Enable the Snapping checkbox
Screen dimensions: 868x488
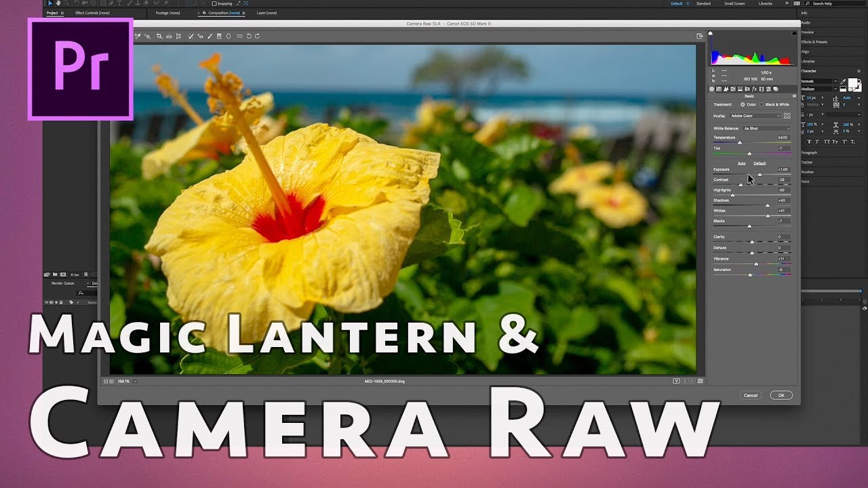click(x=214, y=3)
